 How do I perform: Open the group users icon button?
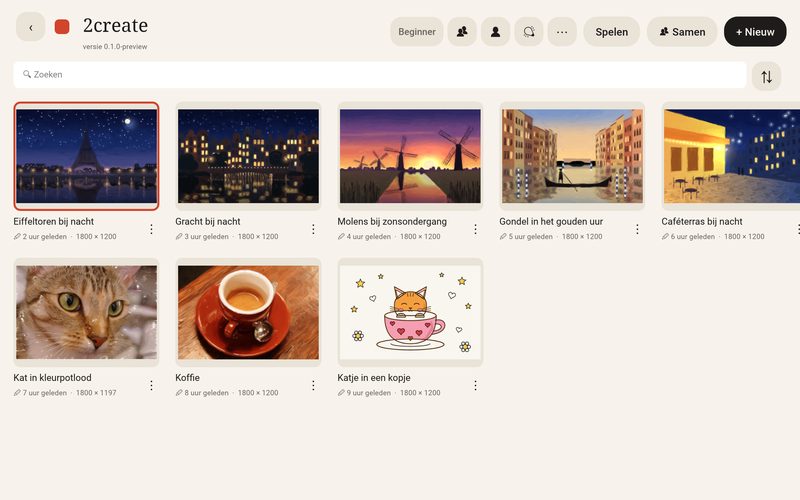[462, 32]
